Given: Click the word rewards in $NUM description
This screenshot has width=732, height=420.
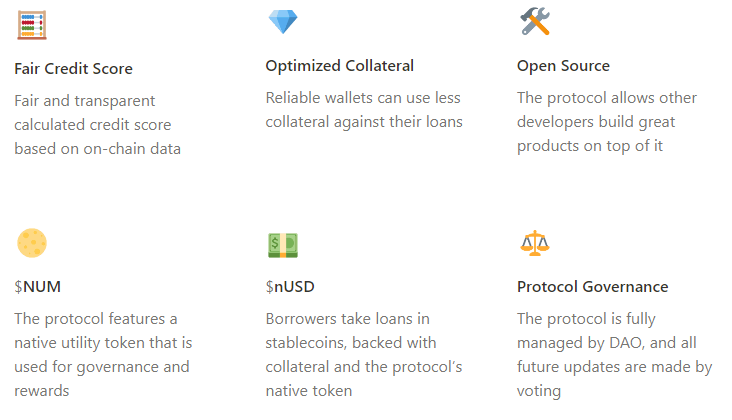Looking at the screenshot, I should [x=42, y=391].
